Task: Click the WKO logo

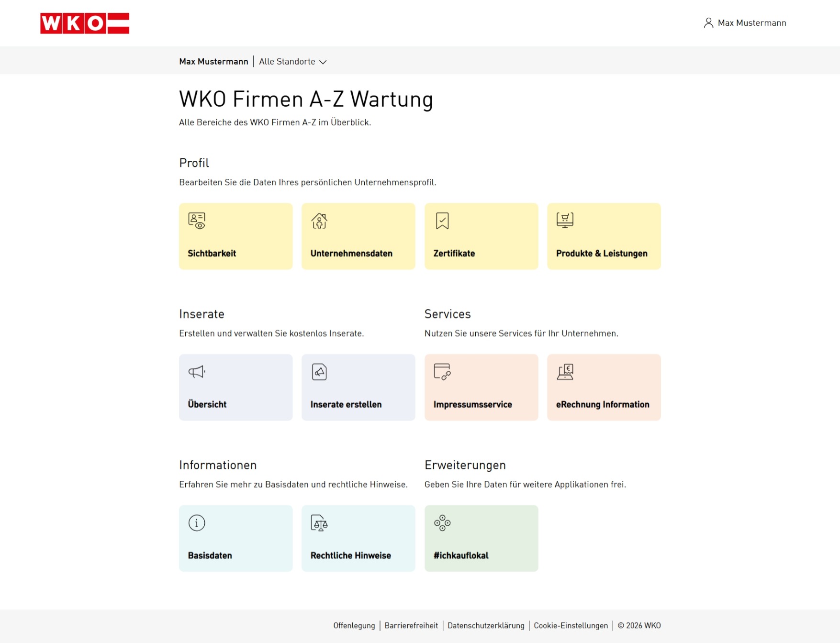Action: point(85,23)
